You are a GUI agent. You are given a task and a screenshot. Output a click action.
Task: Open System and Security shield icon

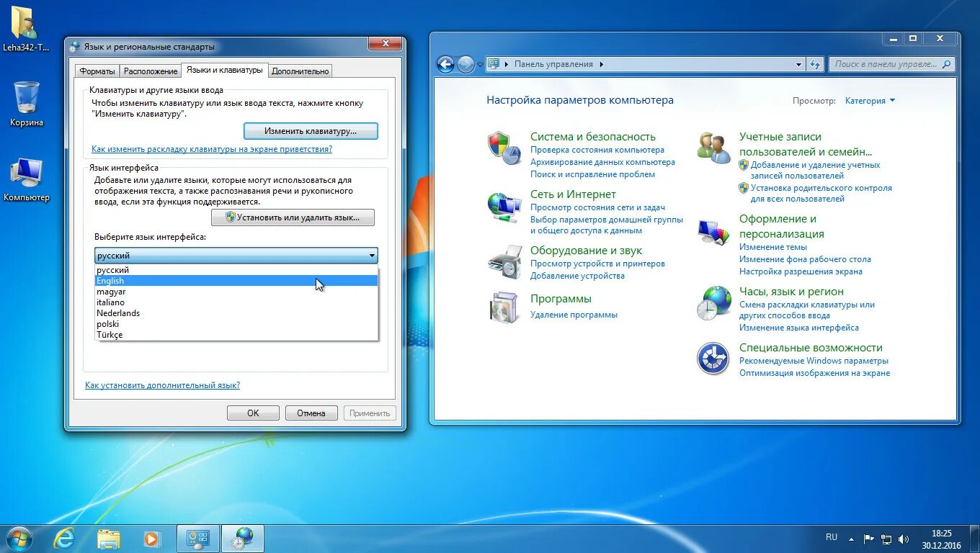click(504, 148)
